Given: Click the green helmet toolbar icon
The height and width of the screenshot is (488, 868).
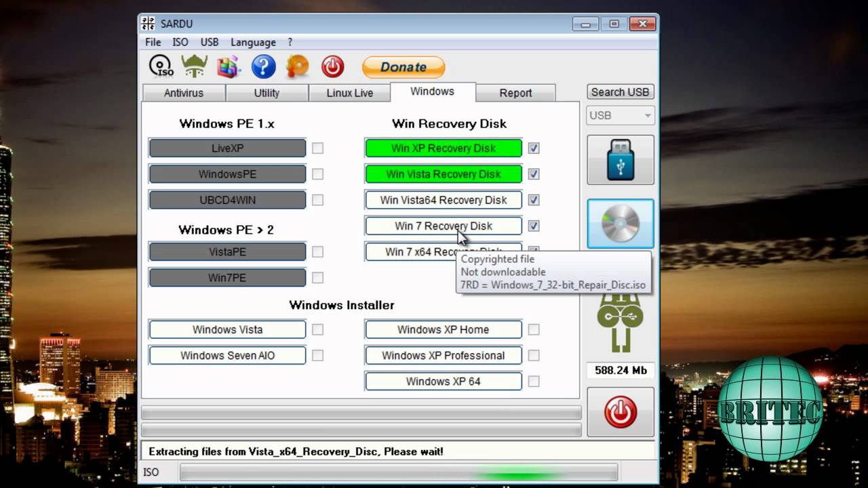Looking at the screenshot, I should pyautogui.click(x=195, y=66).
